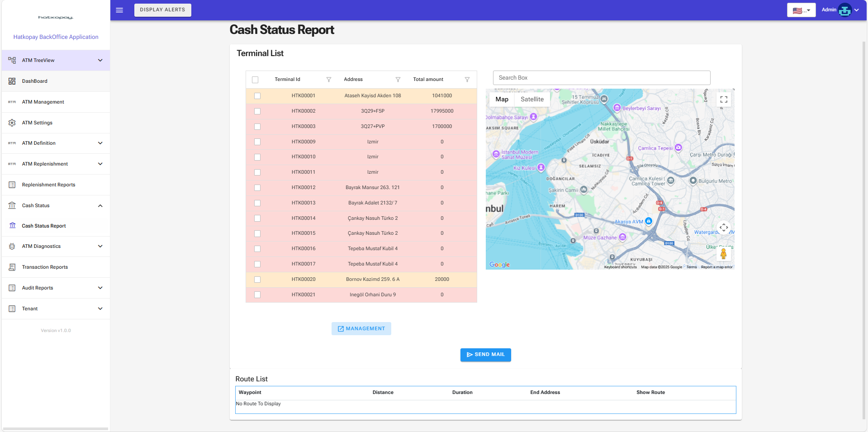Select the checkbox for terminal HTK00020
This screenshot has height=432, width=868.
[x=257, y=280]
